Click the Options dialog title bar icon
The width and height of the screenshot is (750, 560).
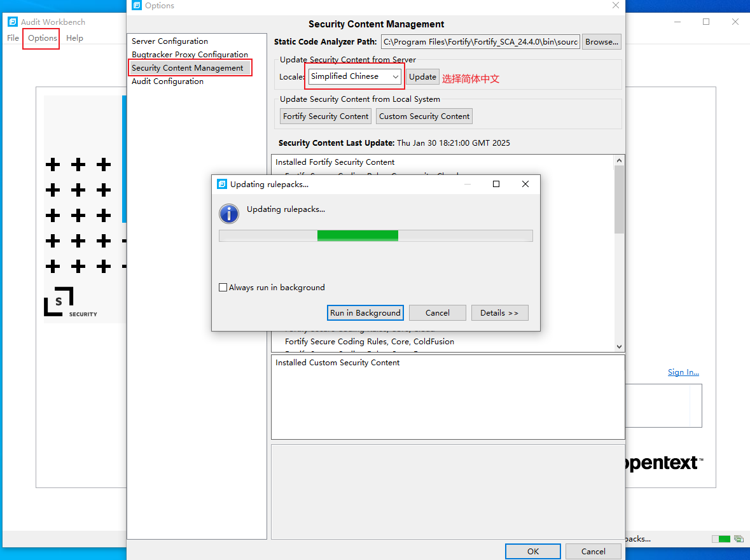(x=137, y=5)
